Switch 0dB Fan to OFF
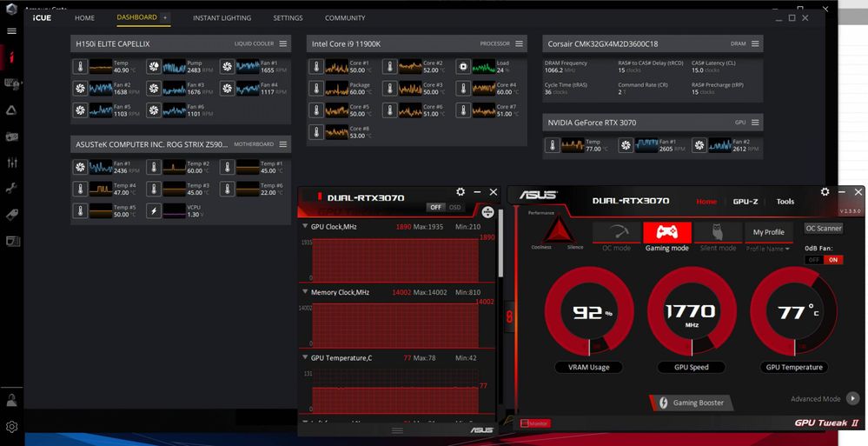868x446 pixels. click(814, 260)
